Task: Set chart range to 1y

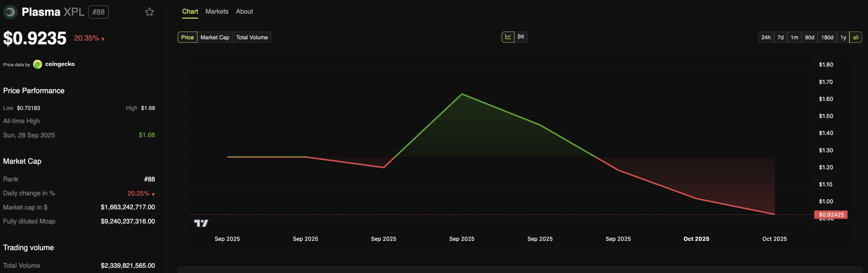Action: pos(843,37)
